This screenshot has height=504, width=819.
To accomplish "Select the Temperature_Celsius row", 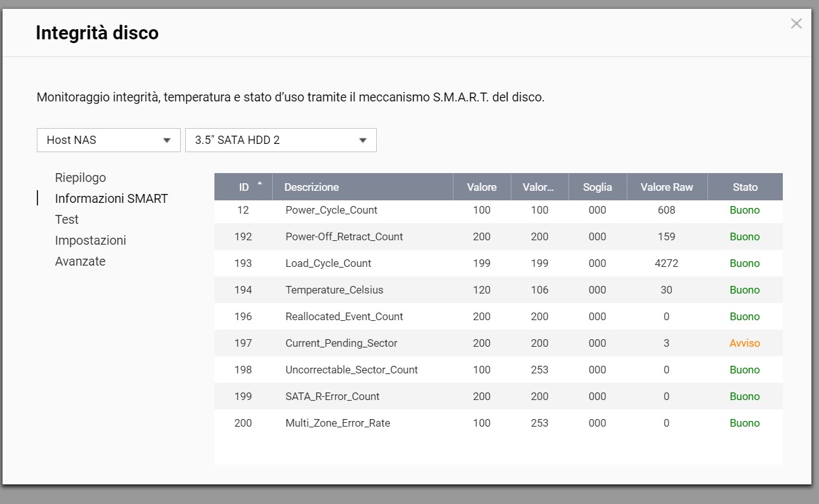I will tap(334, 290).
